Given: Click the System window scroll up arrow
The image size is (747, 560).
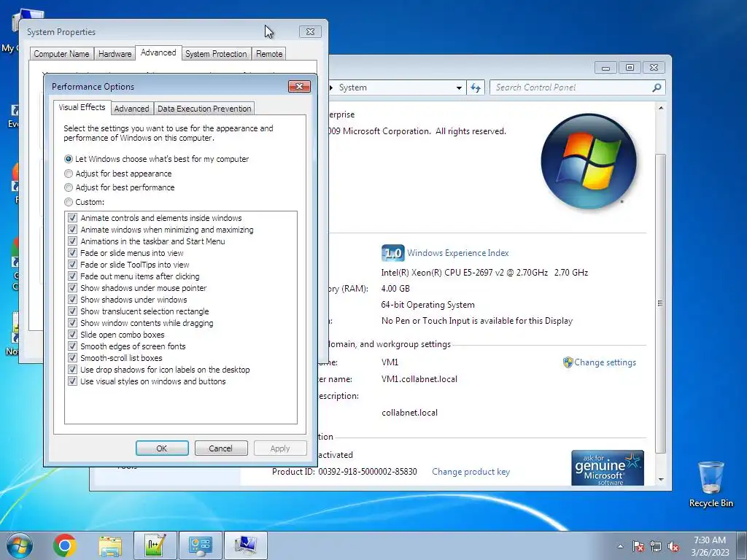Looking at the screenshot, I should tap(661, 108).
